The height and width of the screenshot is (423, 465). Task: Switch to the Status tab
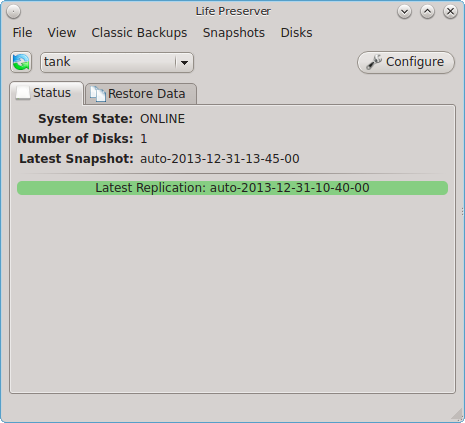[46, 93]
